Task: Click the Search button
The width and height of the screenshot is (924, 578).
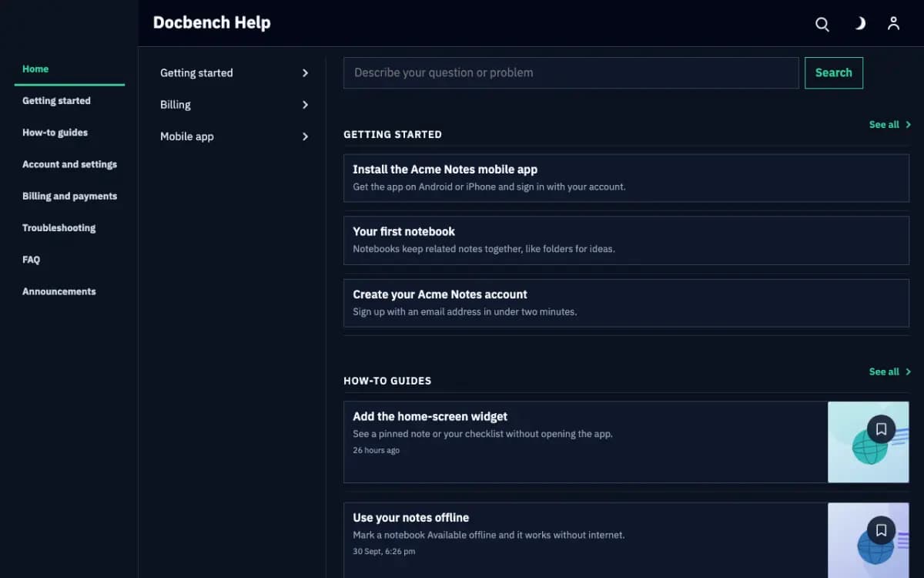Action: [x=834, y=72]
